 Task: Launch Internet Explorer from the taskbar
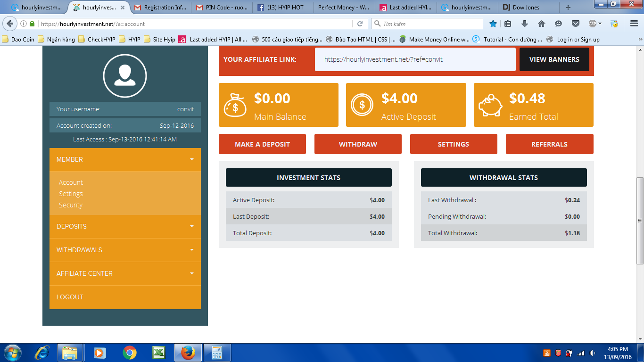point(42,353)
